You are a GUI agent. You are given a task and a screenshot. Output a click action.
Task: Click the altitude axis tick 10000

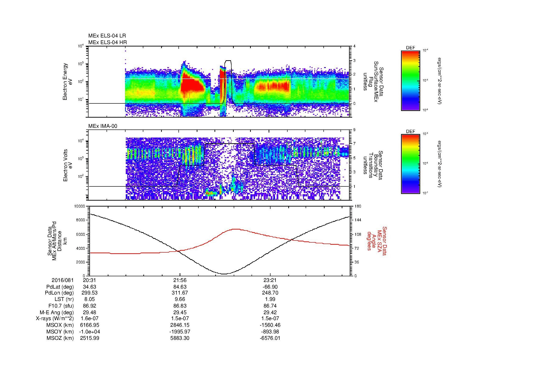[x=79, y=206]
